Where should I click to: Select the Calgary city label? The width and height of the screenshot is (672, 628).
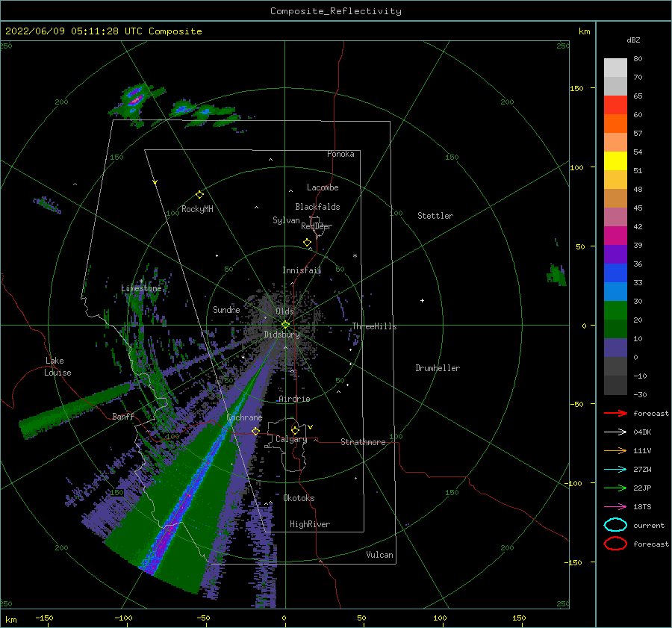[291, 439]
